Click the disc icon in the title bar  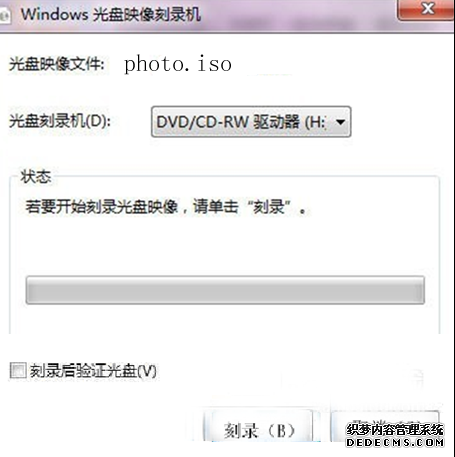click(5, 15)
